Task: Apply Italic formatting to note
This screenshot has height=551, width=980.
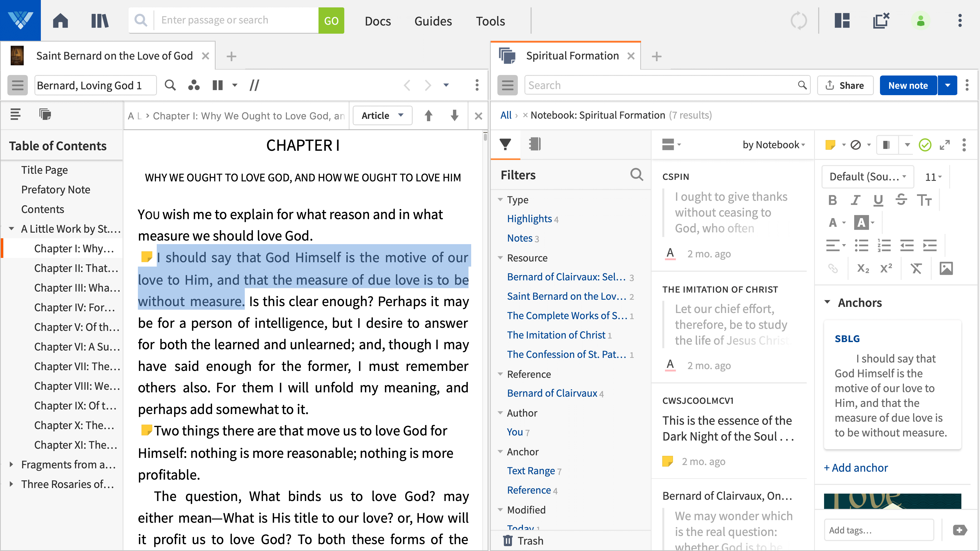Action: click(855, 200)
